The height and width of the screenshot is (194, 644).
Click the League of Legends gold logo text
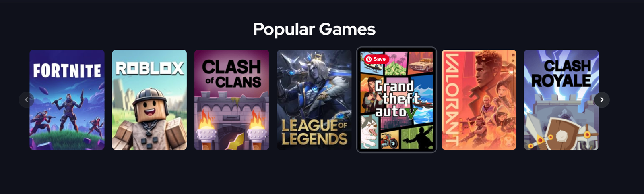314,132
